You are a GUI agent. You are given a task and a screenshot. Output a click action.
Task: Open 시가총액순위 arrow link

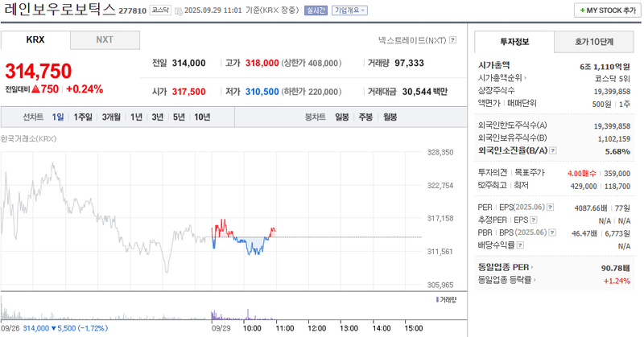tap(526, 77)
